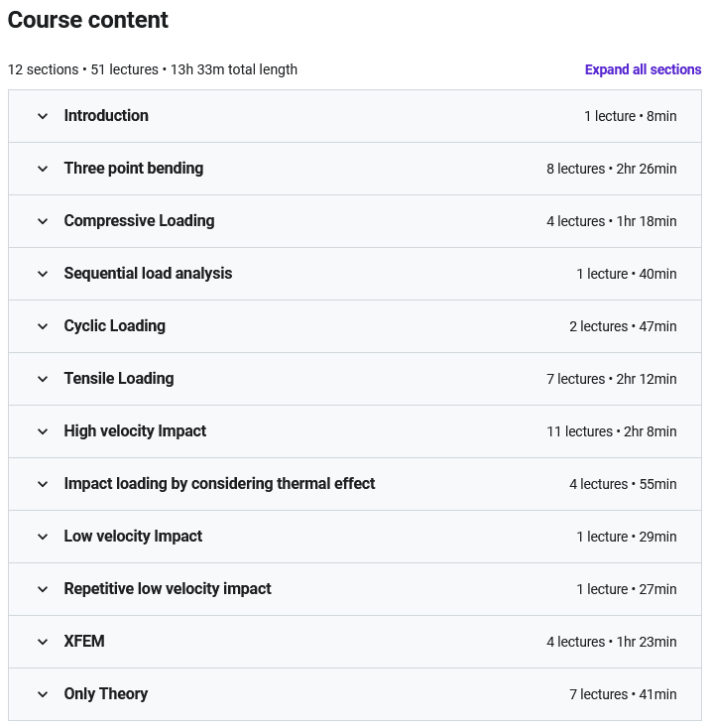Screen dimensions: 711x728
Task: Click chevron for thermal effect section
Action: (x=43, y=484)
